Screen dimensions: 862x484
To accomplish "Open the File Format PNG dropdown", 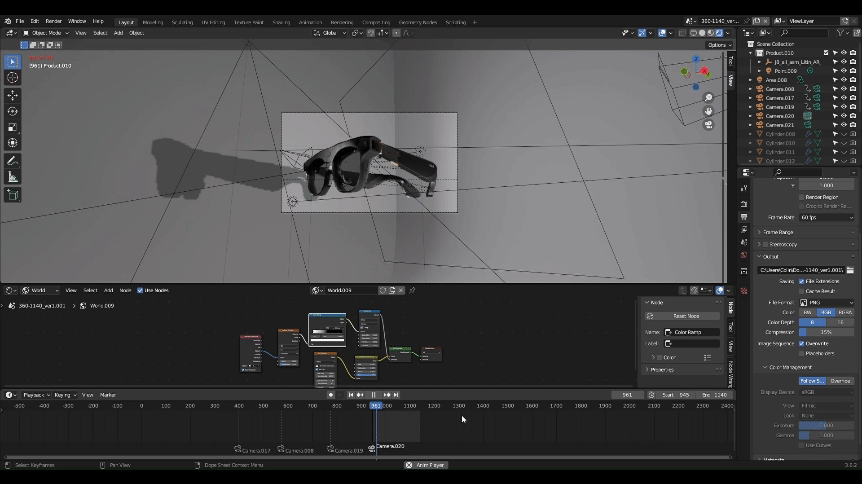I will coord(827,302).
